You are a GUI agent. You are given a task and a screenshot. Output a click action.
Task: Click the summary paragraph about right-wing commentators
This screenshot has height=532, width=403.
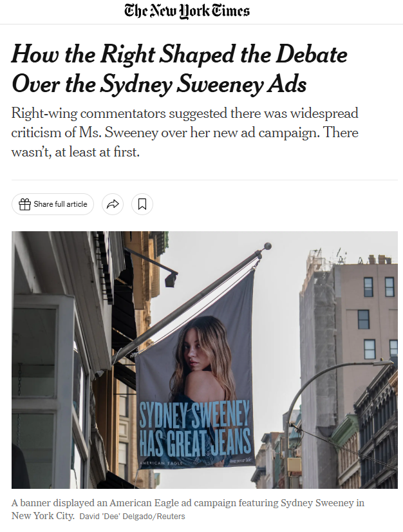(185, 132)
